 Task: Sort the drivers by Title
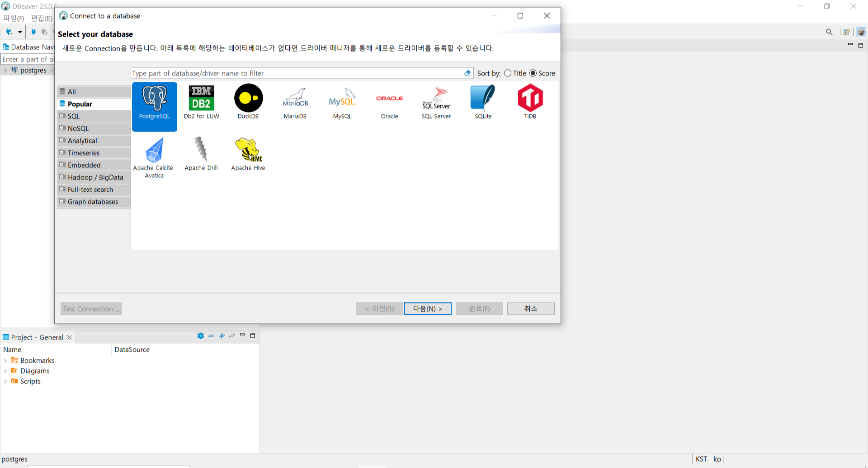(515, 73)
